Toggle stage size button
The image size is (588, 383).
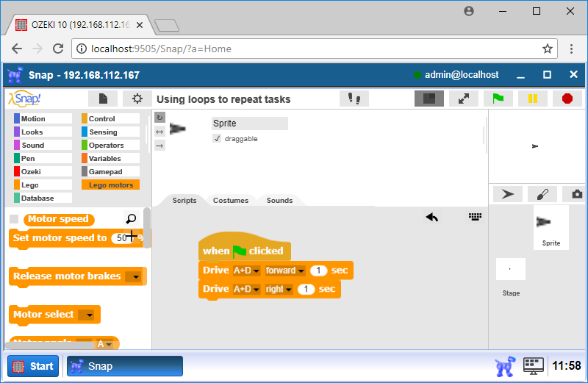click(x=429, y=99)
